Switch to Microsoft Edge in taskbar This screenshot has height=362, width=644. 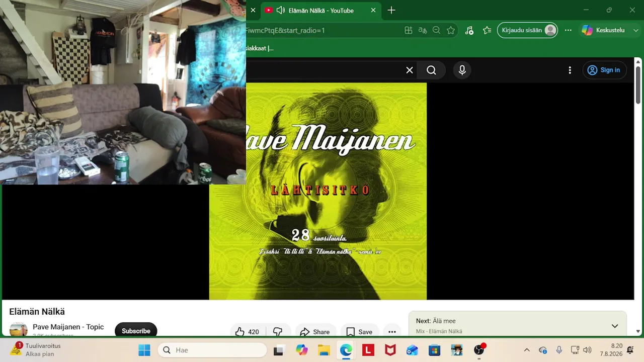point(346,350)
